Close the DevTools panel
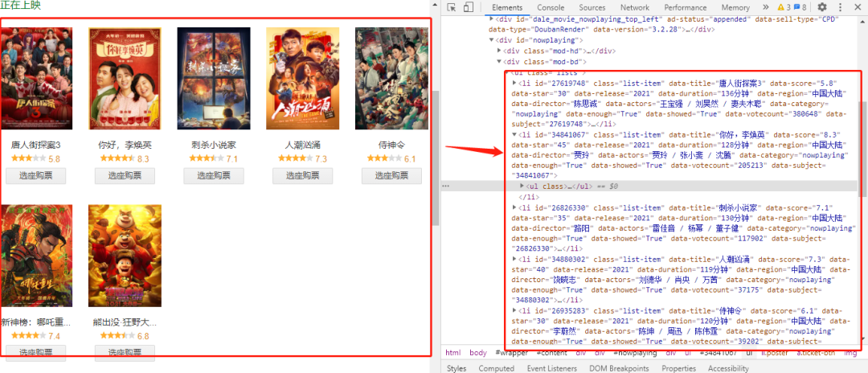The width and height of the screenshot is (868, 373). point(857,7)
